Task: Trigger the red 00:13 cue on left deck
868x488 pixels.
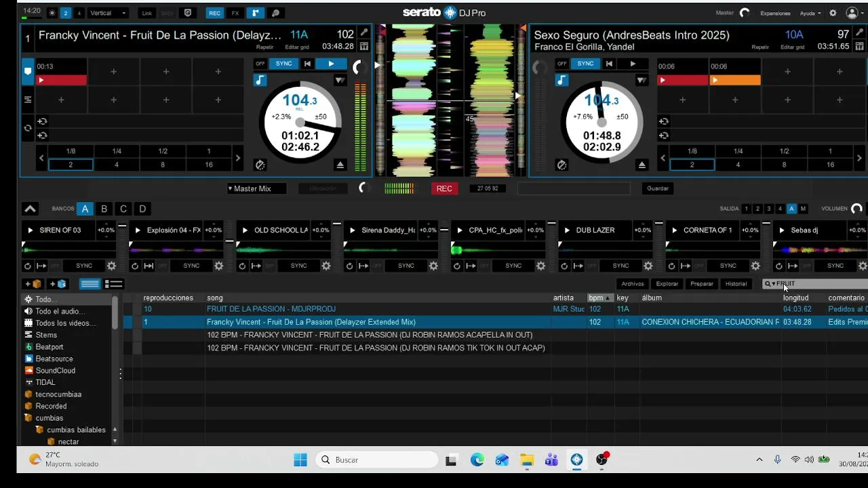Action: [61, 80]
